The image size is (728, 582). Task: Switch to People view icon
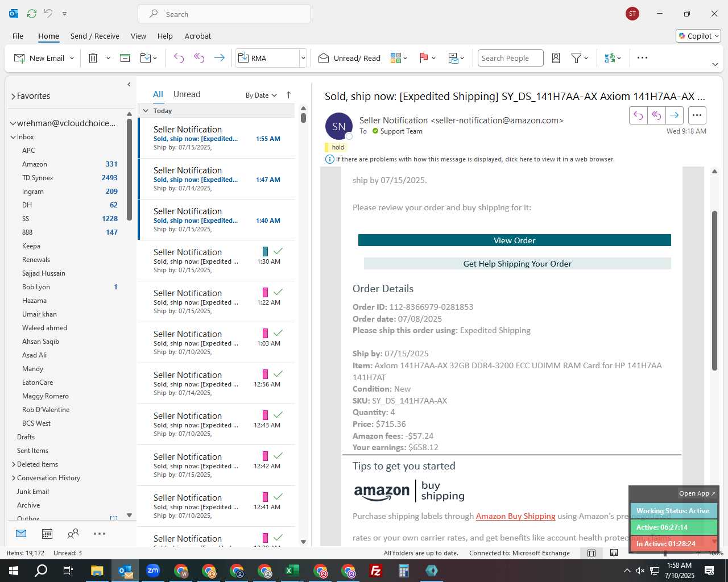tap(73, 534)
